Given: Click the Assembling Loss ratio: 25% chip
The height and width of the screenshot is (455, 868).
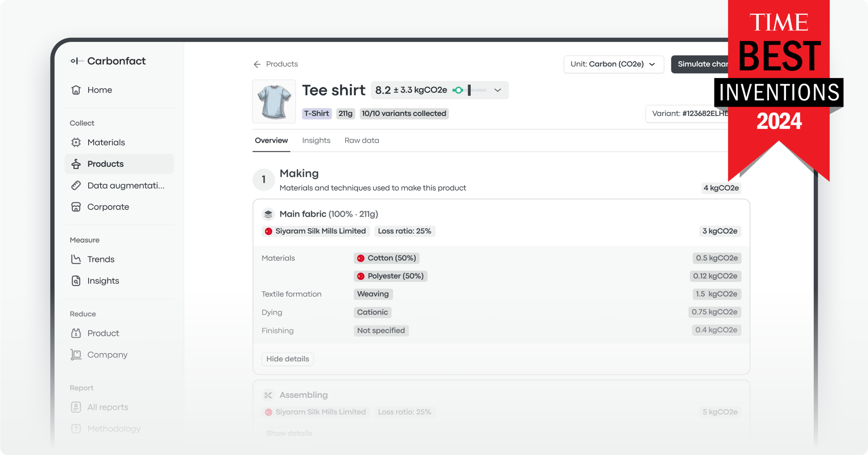Looking at the screenshot, I should click(x=404, y=412).
